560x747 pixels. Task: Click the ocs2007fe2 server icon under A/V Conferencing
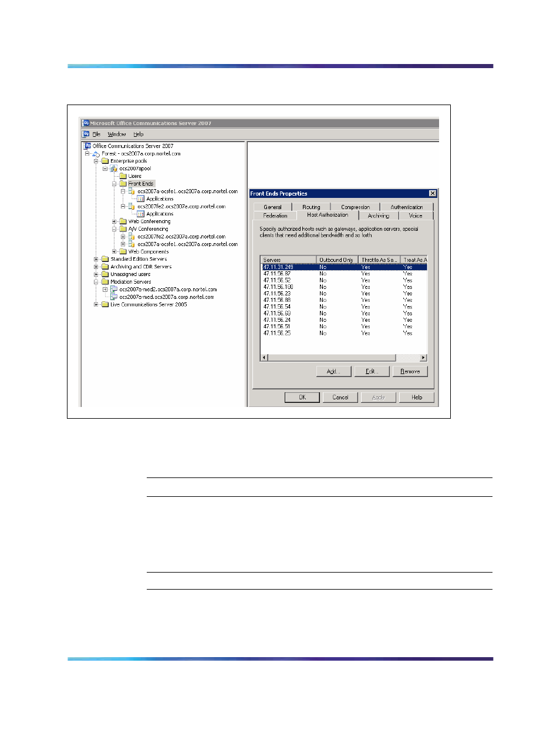click(131, 237)
